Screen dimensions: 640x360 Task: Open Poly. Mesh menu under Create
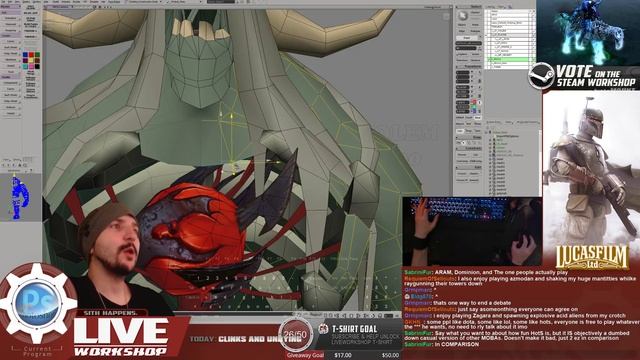tap(11, 53)
